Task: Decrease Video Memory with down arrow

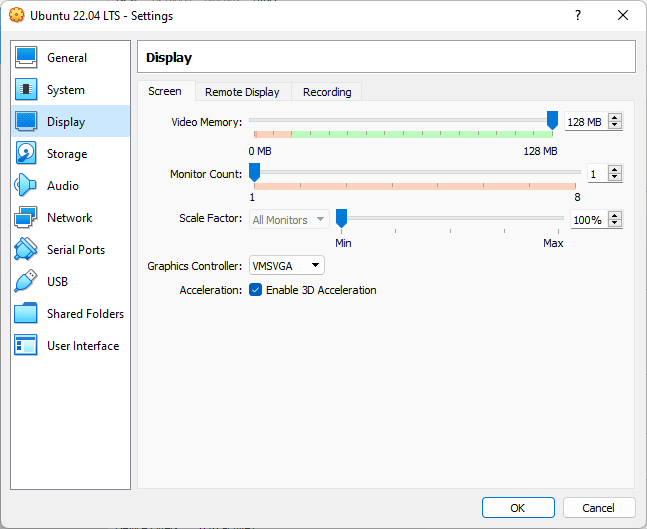Action: click(615, 126)
